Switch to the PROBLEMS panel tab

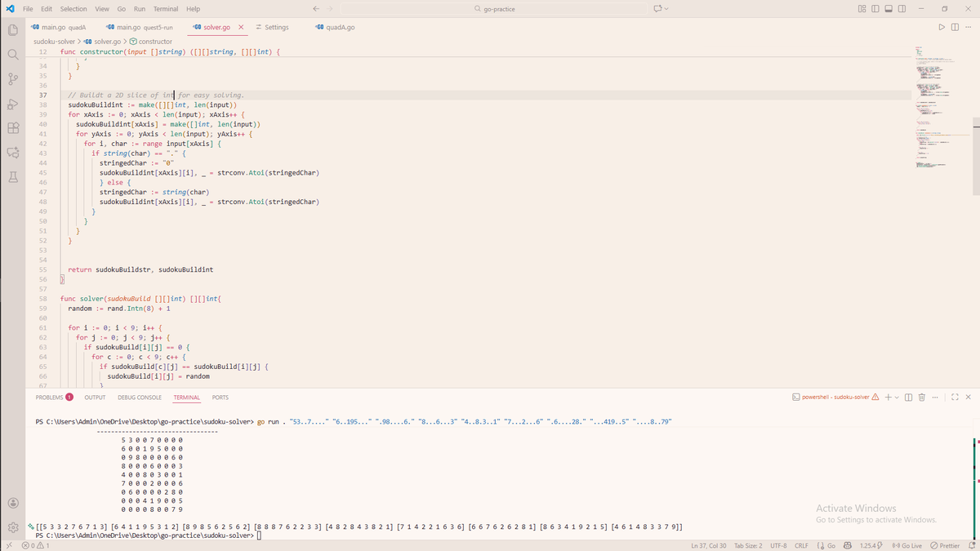[x=55, y=398]
